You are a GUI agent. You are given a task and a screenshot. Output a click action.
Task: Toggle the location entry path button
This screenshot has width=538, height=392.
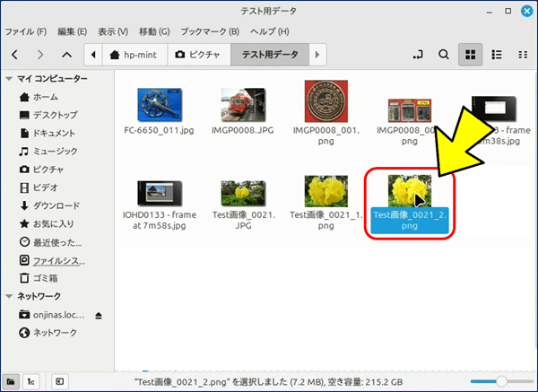coord(417,55)
